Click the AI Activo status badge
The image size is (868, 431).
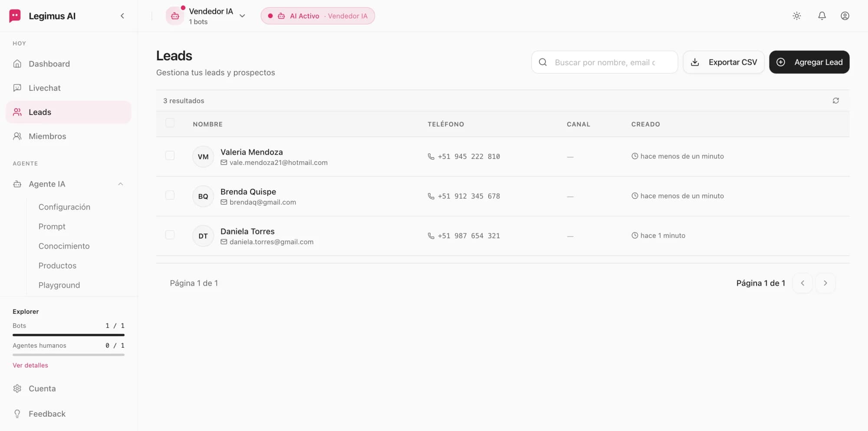318,16
